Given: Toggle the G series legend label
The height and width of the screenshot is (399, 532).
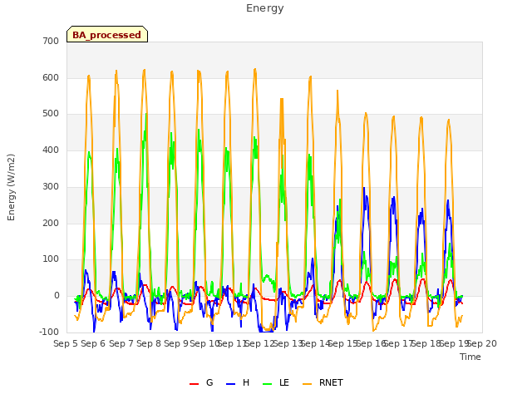Looking at the screenshot, I should [x=209, y=382].
